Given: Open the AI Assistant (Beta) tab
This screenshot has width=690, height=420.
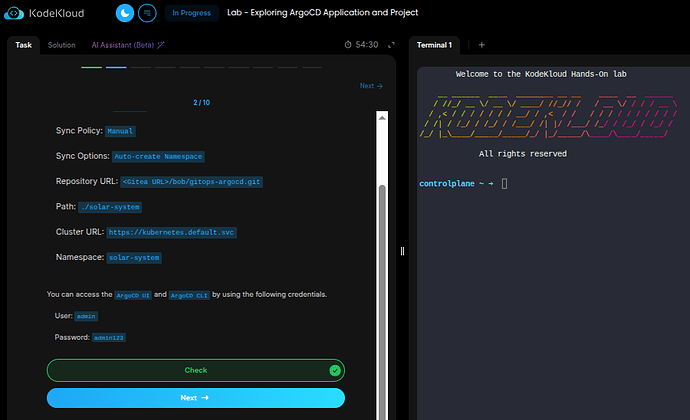Looking at the screenshot, I should [x=128, y=45].
